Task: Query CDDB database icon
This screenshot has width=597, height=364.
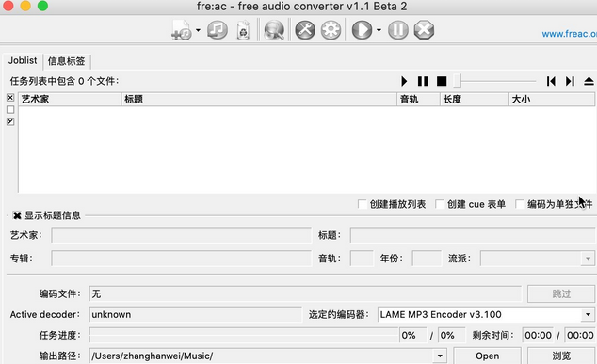Action: pyautogui.click(x=274, y=30)
